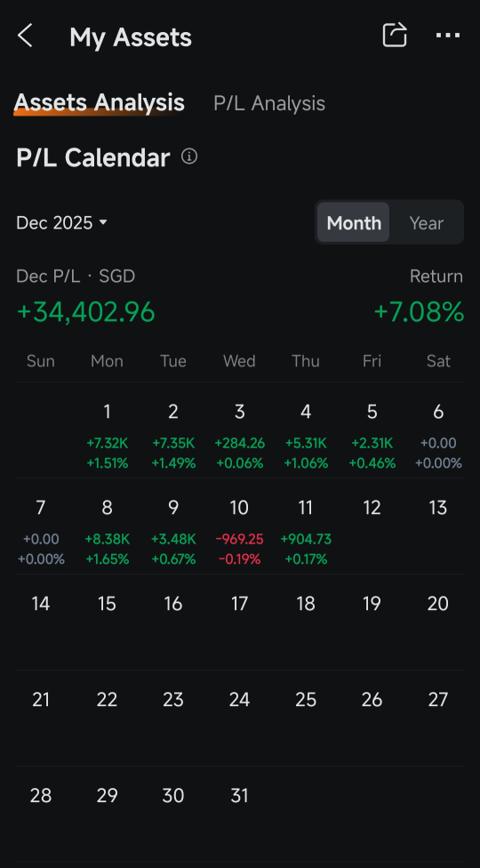Select December 10 with -969.25 loss
The width and height of the screenshot is (480, 868).
point(239,533)
